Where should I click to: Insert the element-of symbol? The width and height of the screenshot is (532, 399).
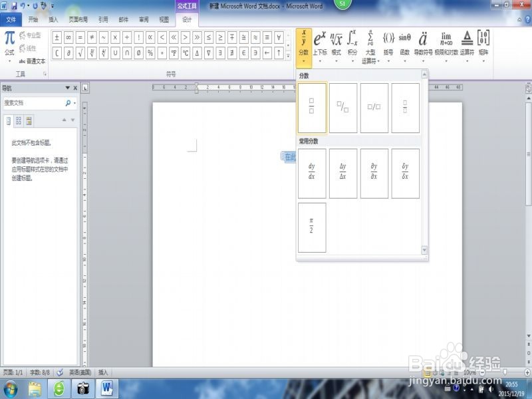[x=243, y=53]
